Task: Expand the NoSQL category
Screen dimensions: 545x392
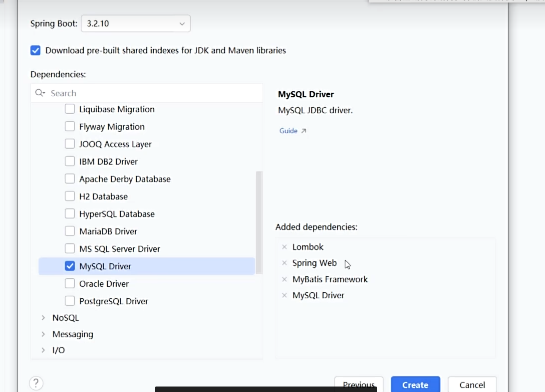Action: pyautogui.click(x=43, y=318)
